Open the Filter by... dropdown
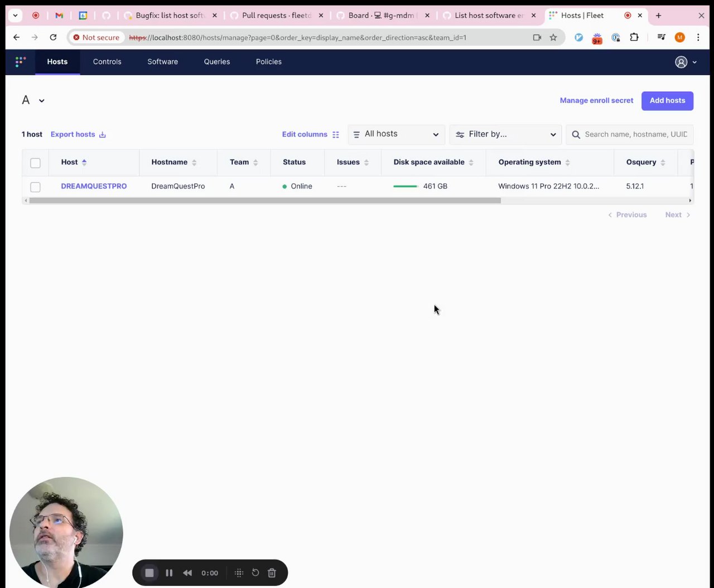The width and height of the screenshot is (714, 588). click(505, 134)
